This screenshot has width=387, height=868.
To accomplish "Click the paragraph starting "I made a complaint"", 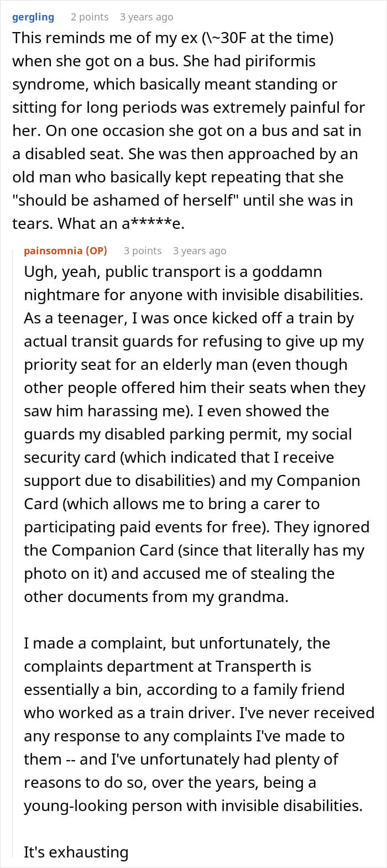I will coord(199,724).
